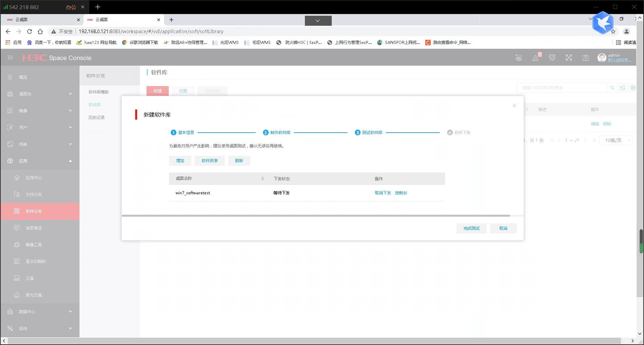Image resolution: width=644 pixels, height=345 pixels.
Task: Toggle fullscreen with the expand icon
Action: coord(569,58)
